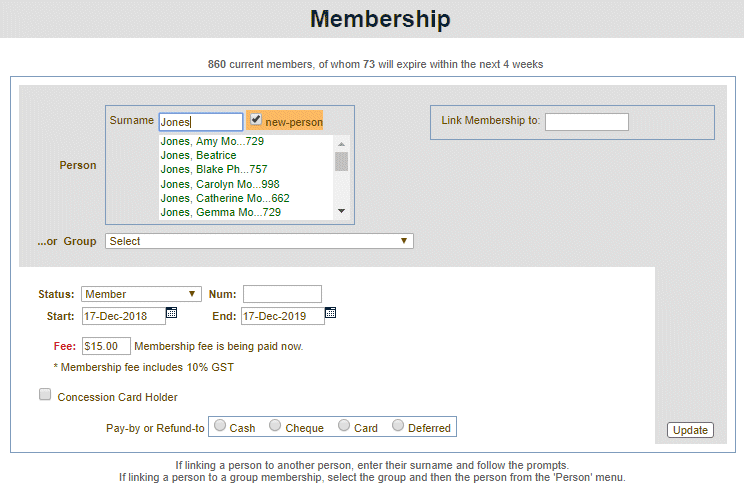The image size is (744, 492).
Task: Click the membership Num input box
Action: pos(282,294)
